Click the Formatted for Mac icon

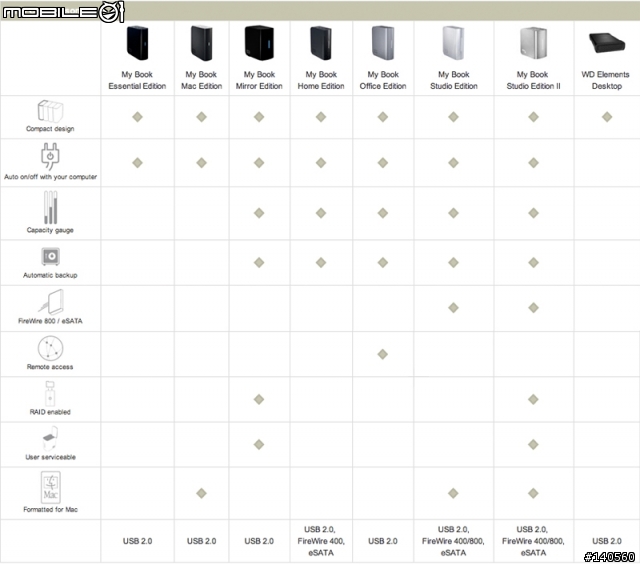(x=51, y=487)
